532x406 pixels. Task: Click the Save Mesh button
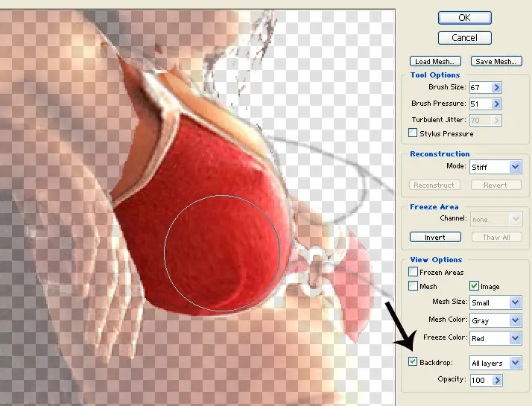(x=496, y=61)
